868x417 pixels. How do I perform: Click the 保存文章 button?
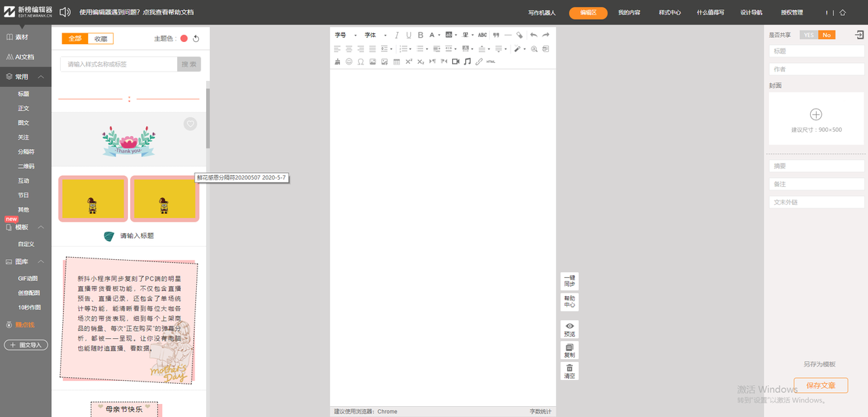820,385
